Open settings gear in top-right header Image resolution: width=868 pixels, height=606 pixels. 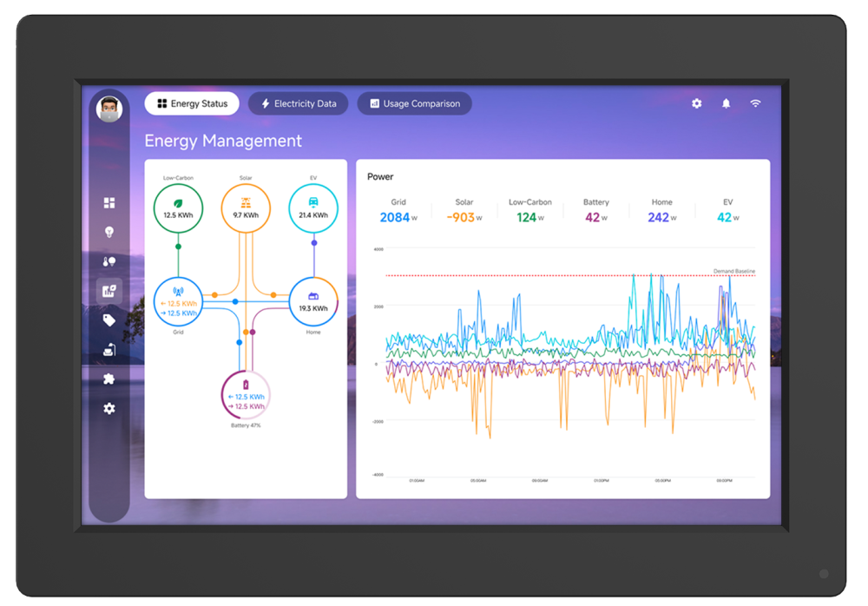(x=696, y=103)
